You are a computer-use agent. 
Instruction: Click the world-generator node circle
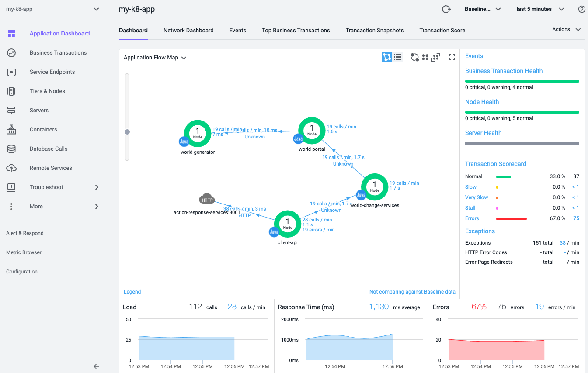click(198, 133)
